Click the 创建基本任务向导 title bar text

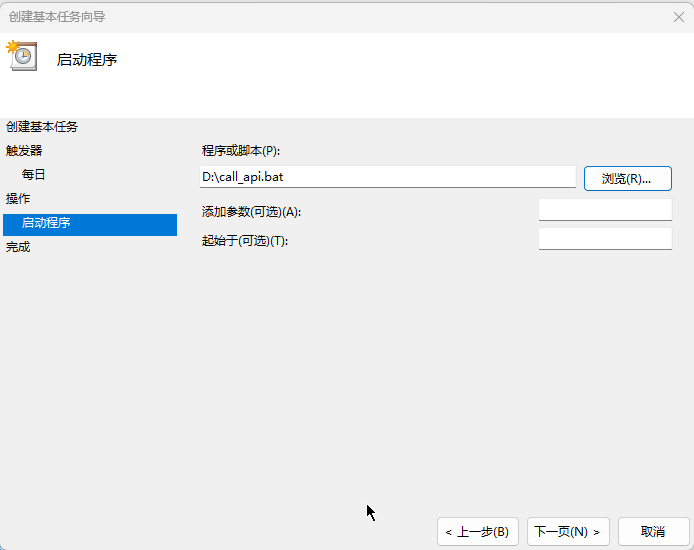(x=57, y=17)
